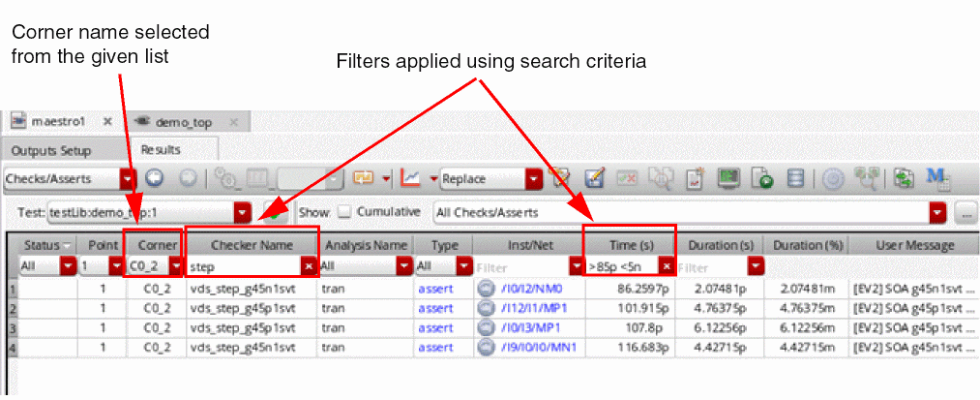Open the Replace plot mode dropdown
The image size is (980, 400).
point(533,179)
